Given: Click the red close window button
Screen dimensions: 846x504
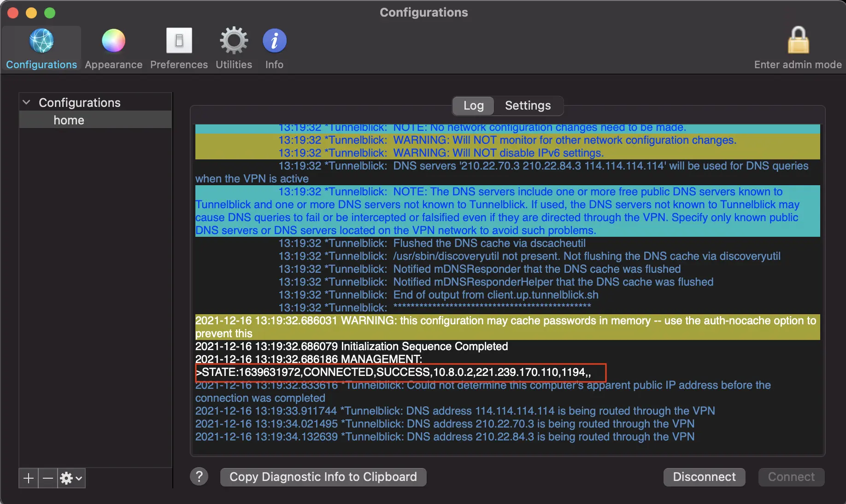Looking at the screenshot, I should [13, 13].
